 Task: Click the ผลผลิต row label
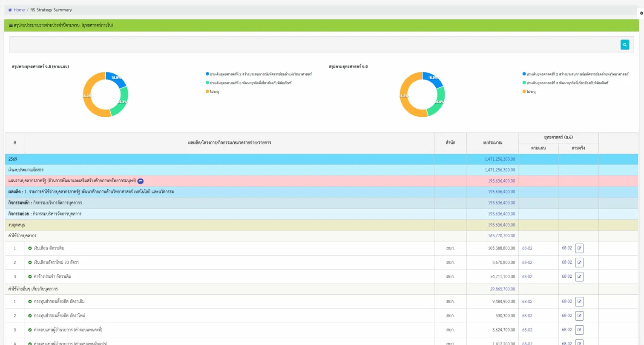pos(91,192)
